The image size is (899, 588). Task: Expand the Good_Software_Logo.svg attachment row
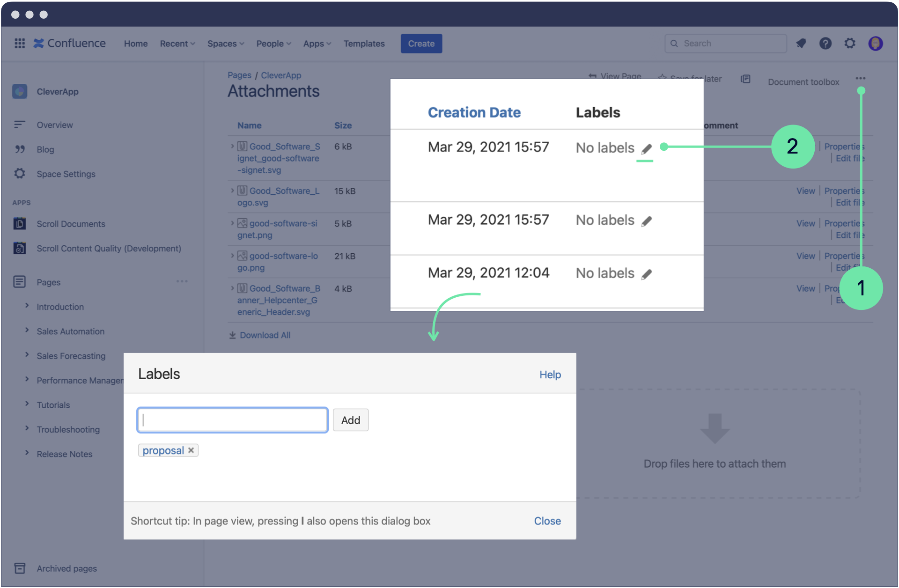[232, 191]
